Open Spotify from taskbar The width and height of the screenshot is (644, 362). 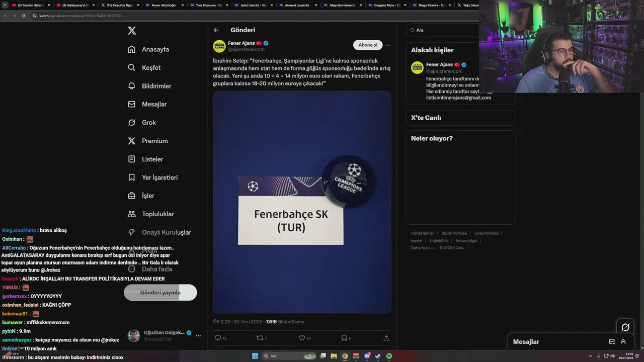(389, 356)
